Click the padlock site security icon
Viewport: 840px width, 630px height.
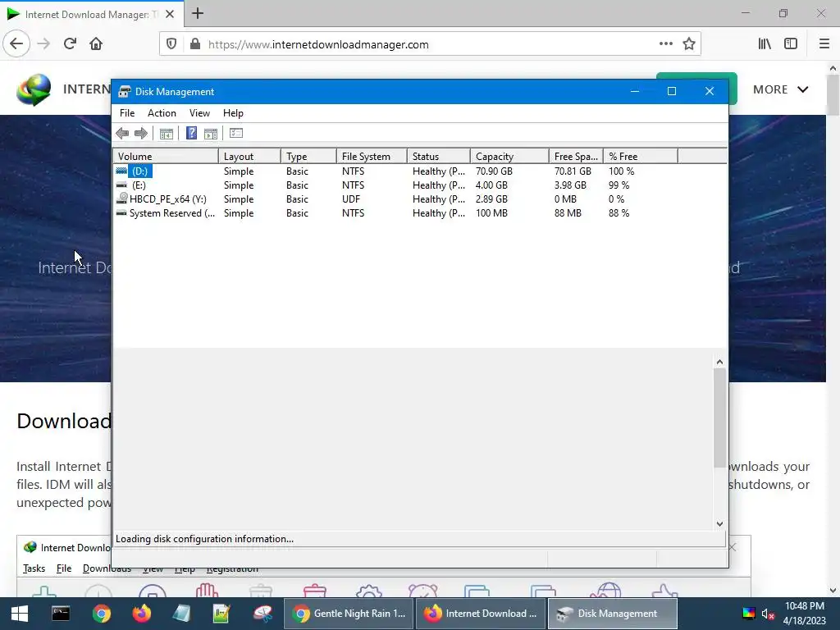point(195,44)
